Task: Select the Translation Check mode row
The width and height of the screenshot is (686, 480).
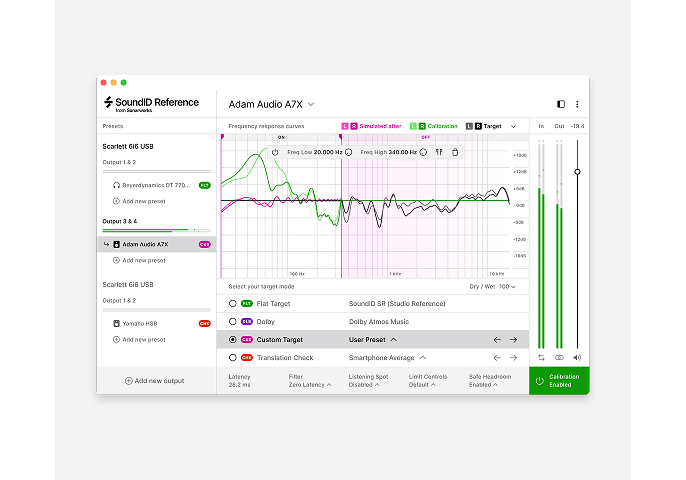Action: 373,357
